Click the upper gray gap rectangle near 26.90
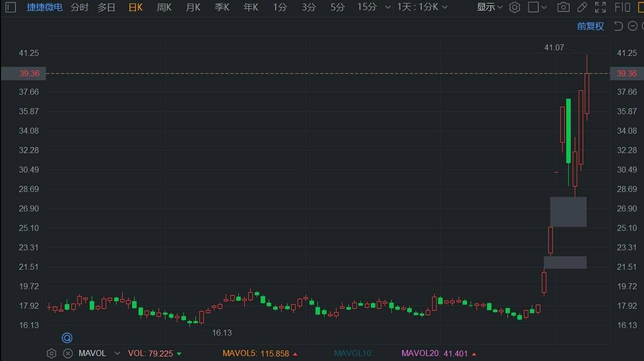Image resolution: width=644 pixels, height=361 pixels. (568, 212)
